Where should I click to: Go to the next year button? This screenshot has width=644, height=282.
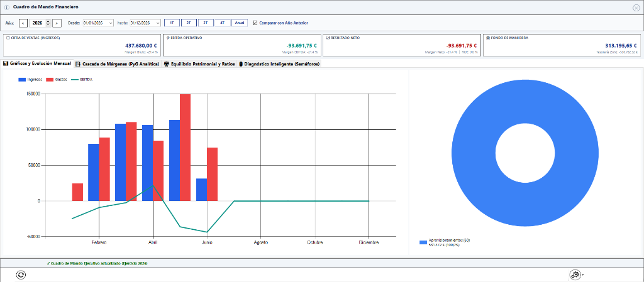point(57,23)
